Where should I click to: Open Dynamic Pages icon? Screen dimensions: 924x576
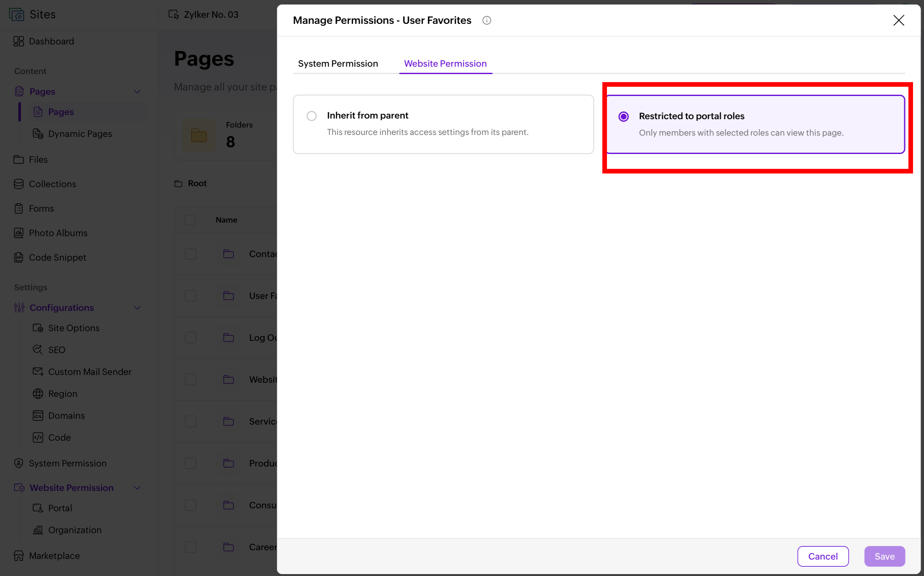click(x=38, y=134)
